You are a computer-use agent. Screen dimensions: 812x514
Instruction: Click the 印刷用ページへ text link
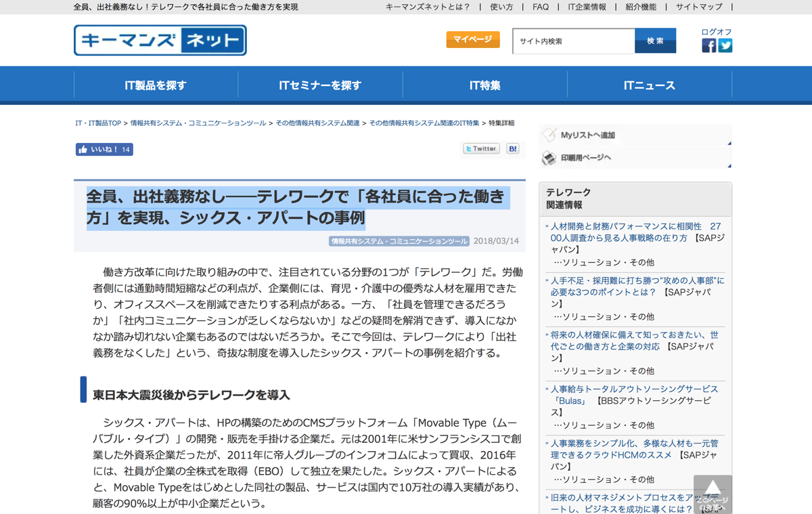tap(586, 158)
